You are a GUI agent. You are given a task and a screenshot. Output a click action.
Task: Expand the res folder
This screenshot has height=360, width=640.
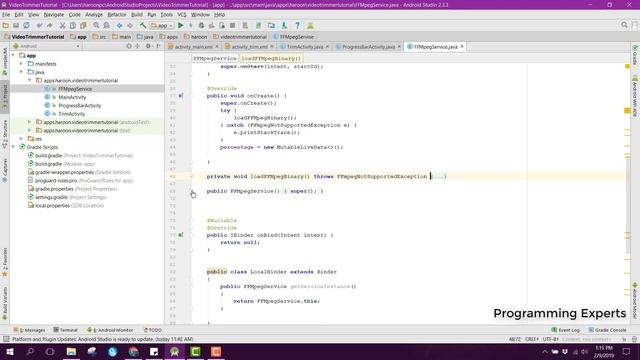(x=21, y=139)
